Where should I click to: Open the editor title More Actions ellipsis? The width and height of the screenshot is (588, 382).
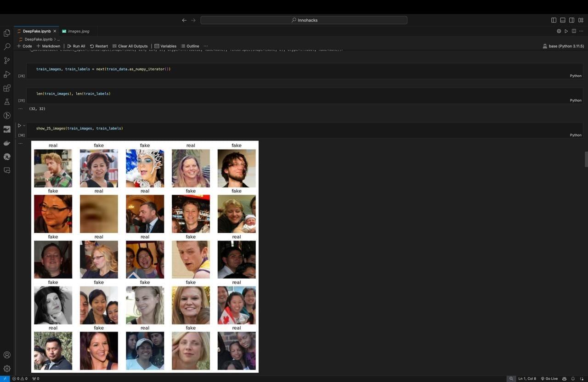tap(581, 31)
